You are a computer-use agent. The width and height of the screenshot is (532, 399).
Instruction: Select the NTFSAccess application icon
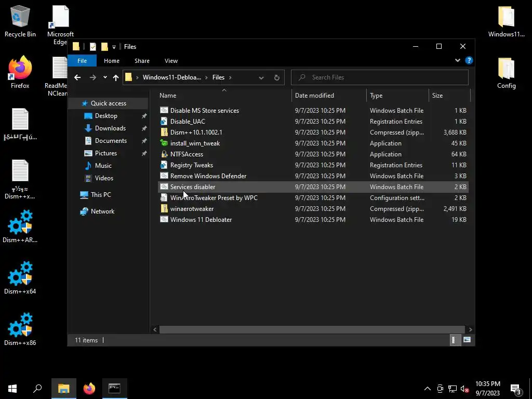[164, 154]
